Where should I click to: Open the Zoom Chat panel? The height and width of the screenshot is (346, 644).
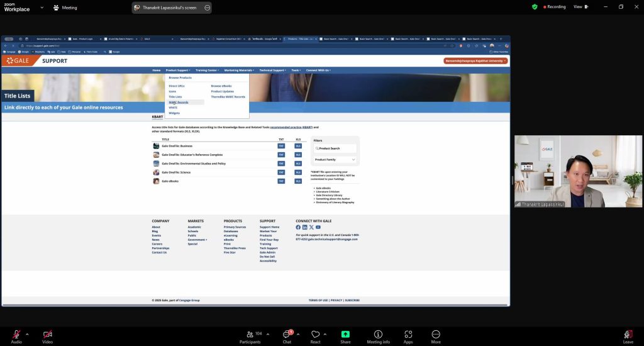[x=287, y=336]
